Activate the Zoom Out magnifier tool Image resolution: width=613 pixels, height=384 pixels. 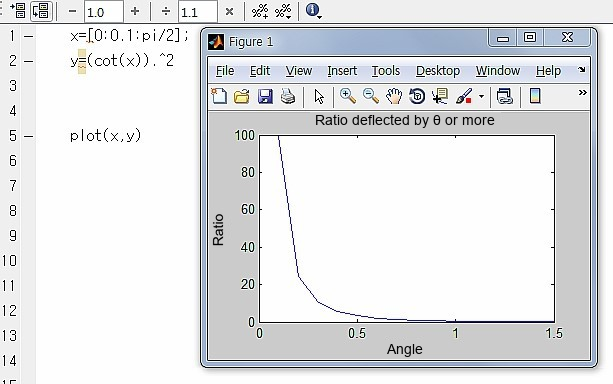pos(371,96)
